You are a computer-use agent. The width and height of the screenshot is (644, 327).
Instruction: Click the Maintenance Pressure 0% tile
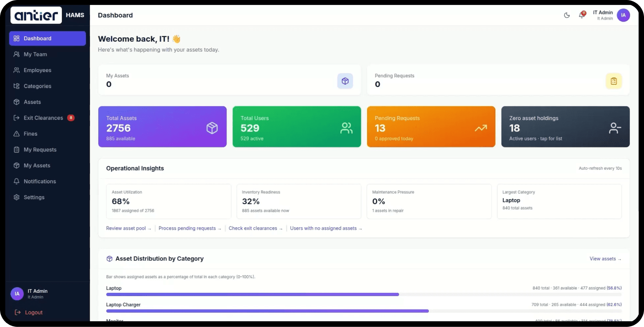[429, 202]
